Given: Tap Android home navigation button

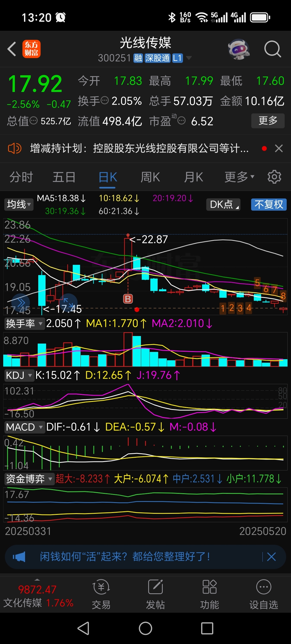Looking at the screenshot, I should click(x=145, y=628).
